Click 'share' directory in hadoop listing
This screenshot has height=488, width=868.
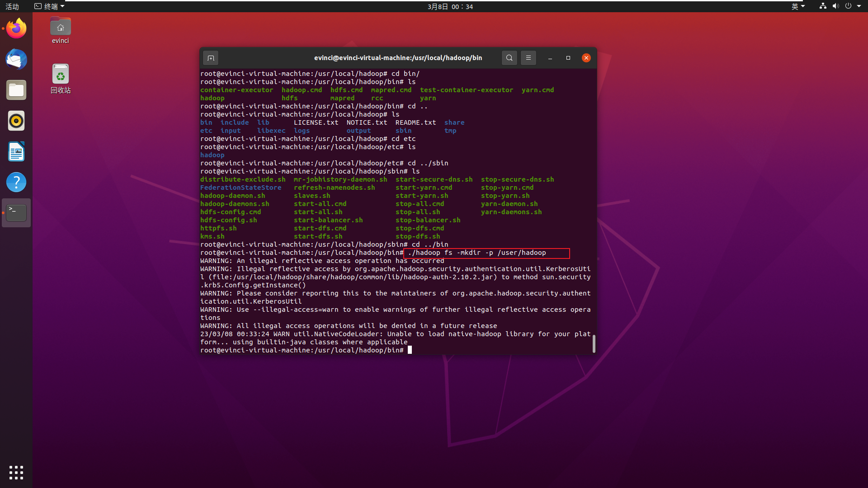pos(454,122)
